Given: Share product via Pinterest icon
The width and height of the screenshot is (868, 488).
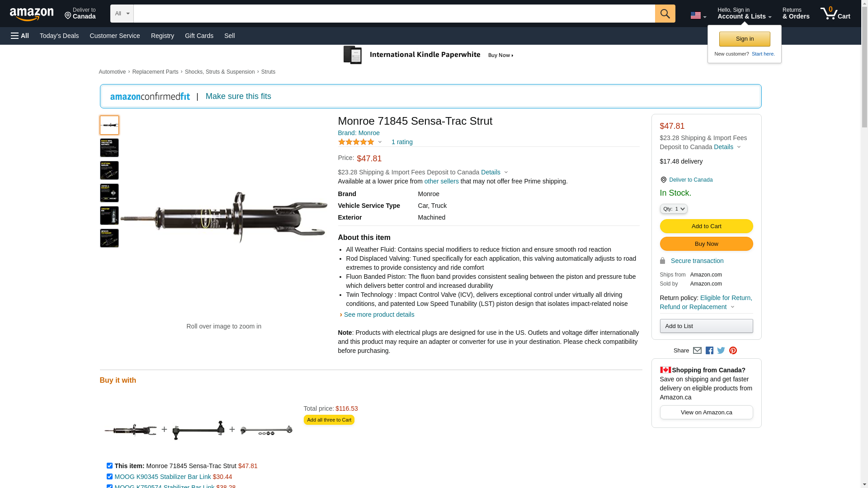Looking at the screenshot, I should (x=733, y=351).
